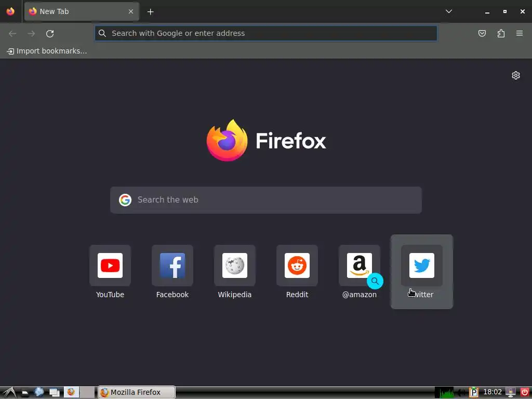The height and width of the screenshot is (399, 532).
Task: Click the Google logo in search box
Action: coord(125,200)
